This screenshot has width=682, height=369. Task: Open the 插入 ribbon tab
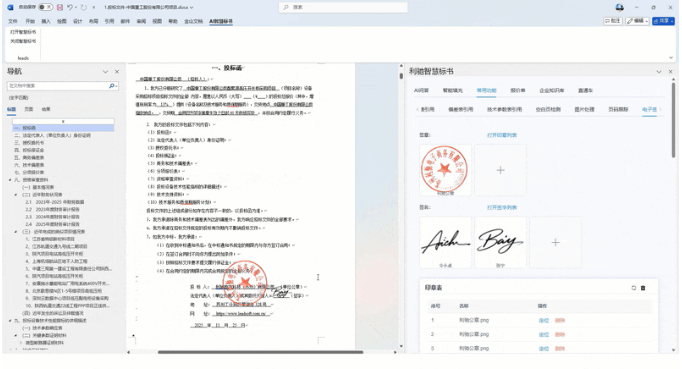pos(46,21)
